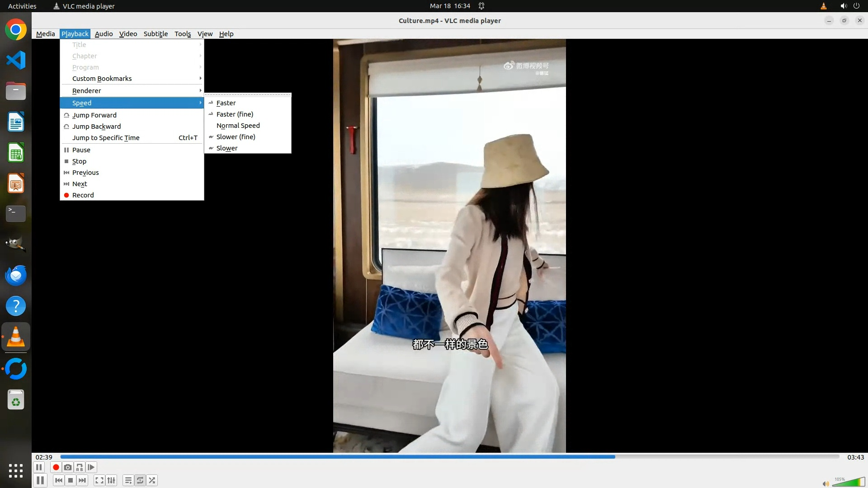
Task: Select Normal Speed in the Speed submenu
Action: [238, 126]
